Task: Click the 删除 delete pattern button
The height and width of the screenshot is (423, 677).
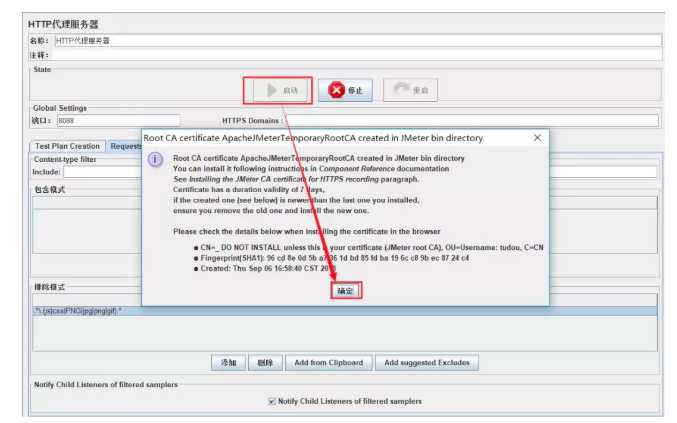Action: 265,363
